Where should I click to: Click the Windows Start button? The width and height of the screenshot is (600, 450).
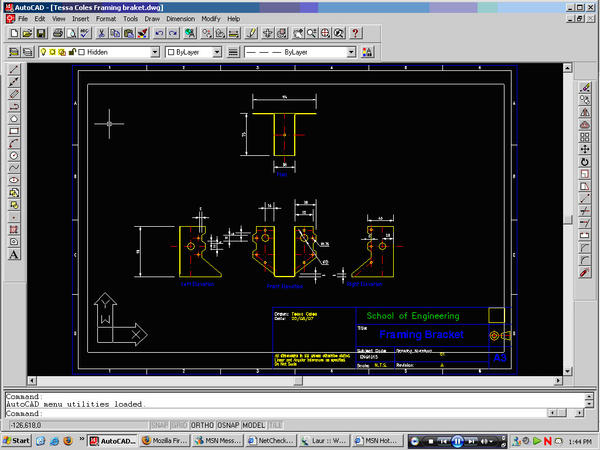[16, 441]
